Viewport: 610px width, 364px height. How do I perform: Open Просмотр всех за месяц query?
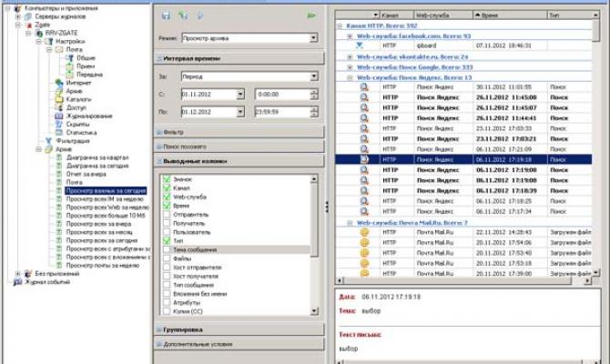click(x=99, y=232)
